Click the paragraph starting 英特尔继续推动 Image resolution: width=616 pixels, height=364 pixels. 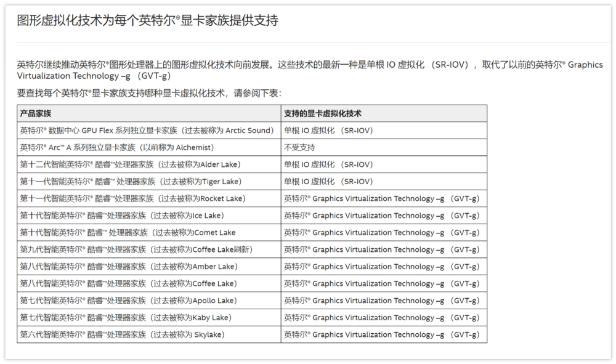click(x=310, y=70)
